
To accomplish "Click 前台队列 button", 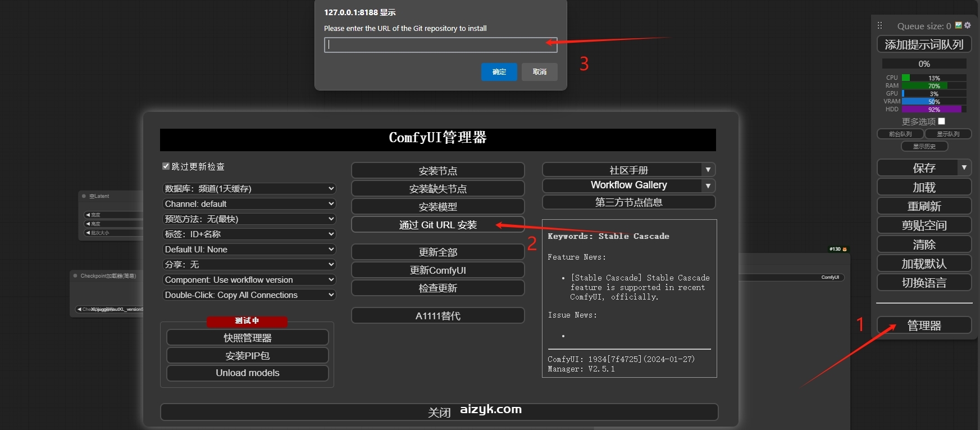I will pyautogui.click(x=900, y=134).
